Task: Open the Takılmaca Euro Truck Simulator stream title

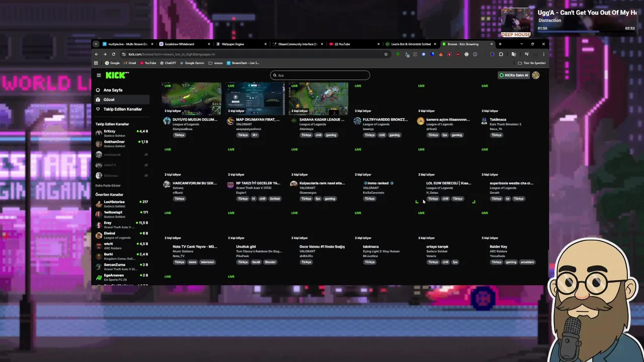Action: (498, 120)
